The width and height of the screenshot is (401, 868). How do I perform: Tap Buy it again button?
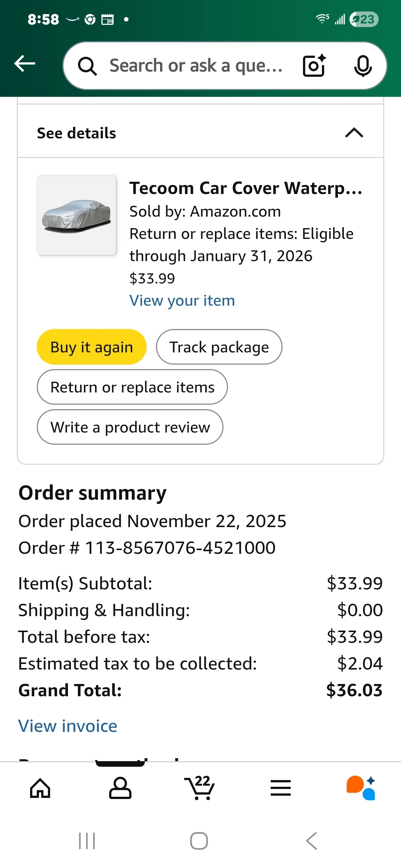92,347
